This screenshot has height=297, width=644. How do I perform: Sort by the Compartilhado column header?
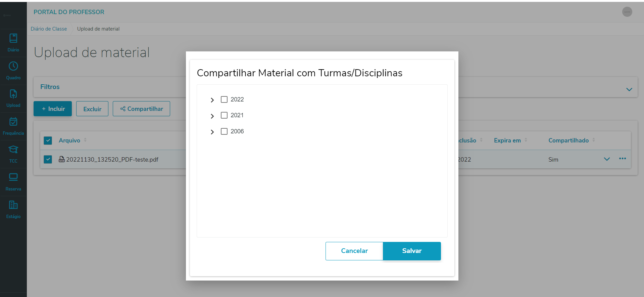(x=568, y=140)
